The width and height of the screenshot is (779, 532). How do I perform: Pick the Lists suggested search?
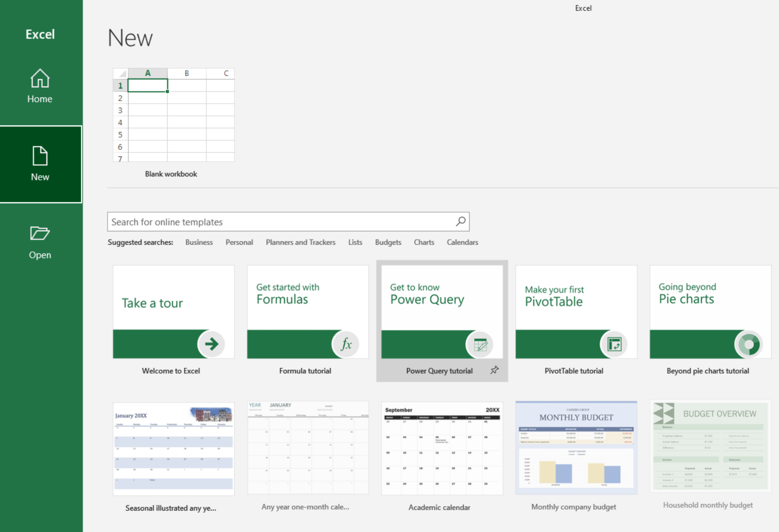(355, 242)
